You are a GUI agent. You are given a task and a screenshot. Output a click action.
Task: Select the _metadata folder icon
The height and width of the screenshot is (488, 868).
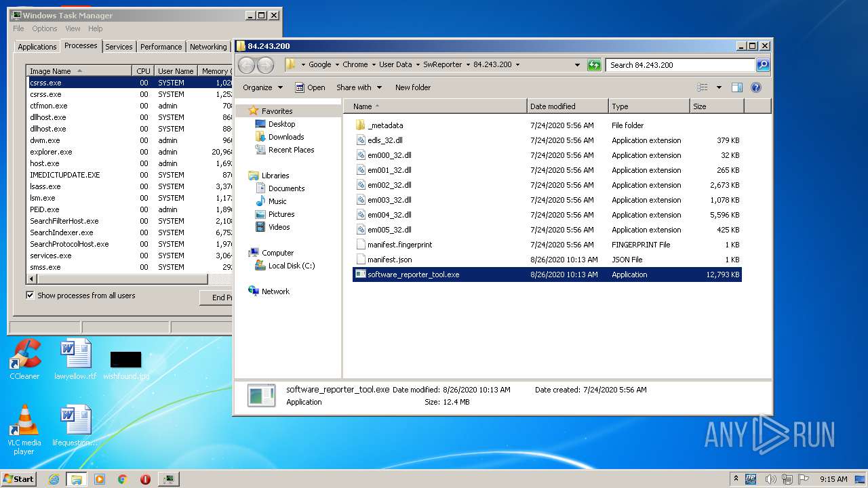point(360,125)
